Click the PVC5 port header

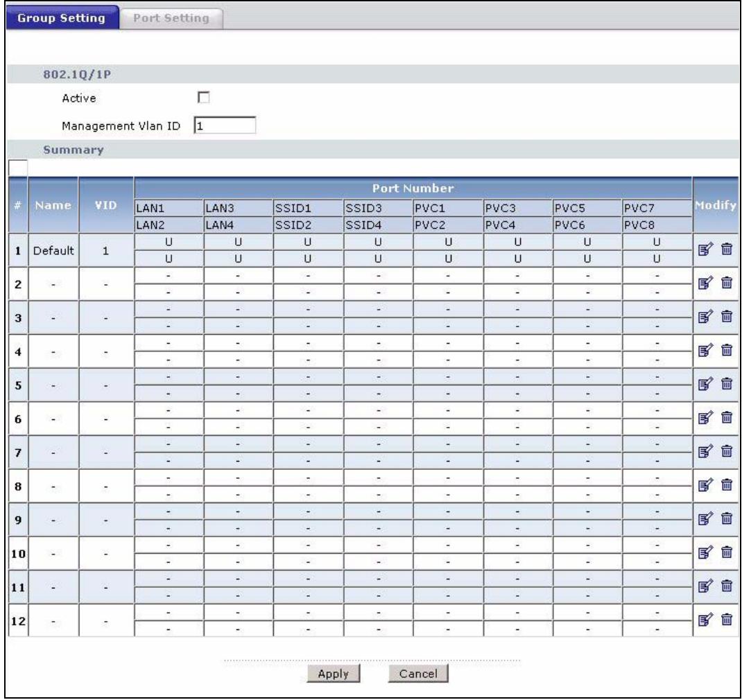(x=587, y=208)
